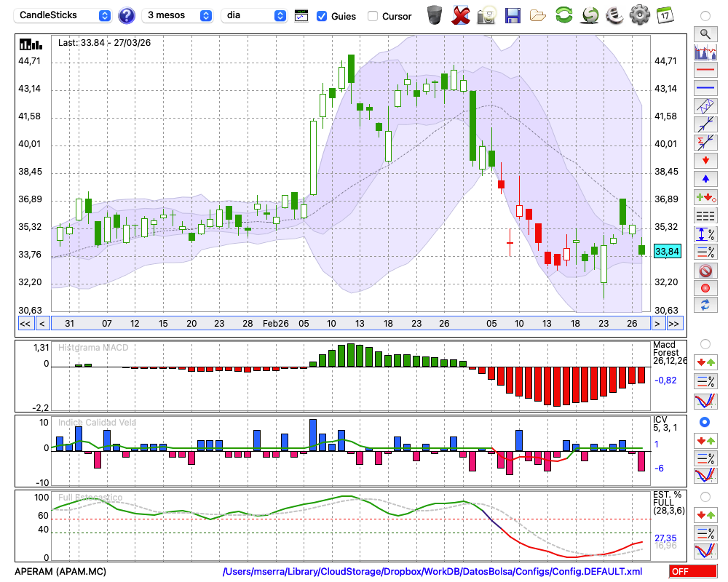This screenshot has width=728, height=582.
Task: Expand the 'dia' interval dropdown
Action: [x=255, y=15]
